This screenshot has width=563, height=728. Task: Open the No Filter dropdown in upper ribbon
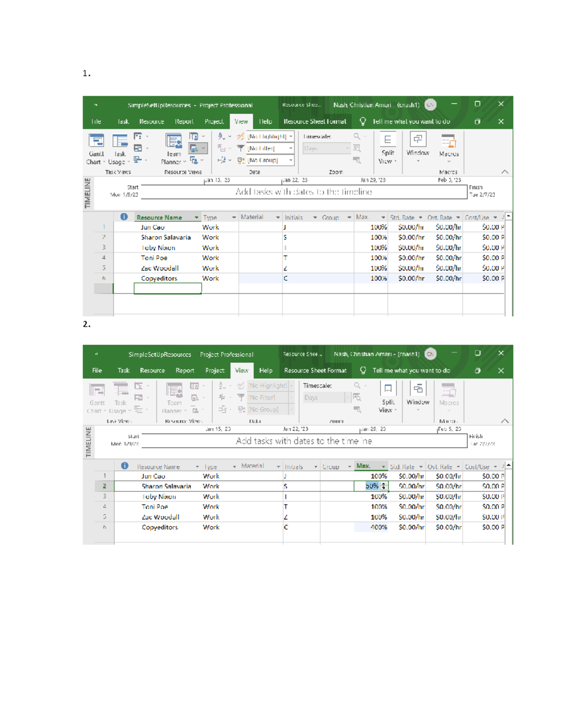click(x=291, y=148)
